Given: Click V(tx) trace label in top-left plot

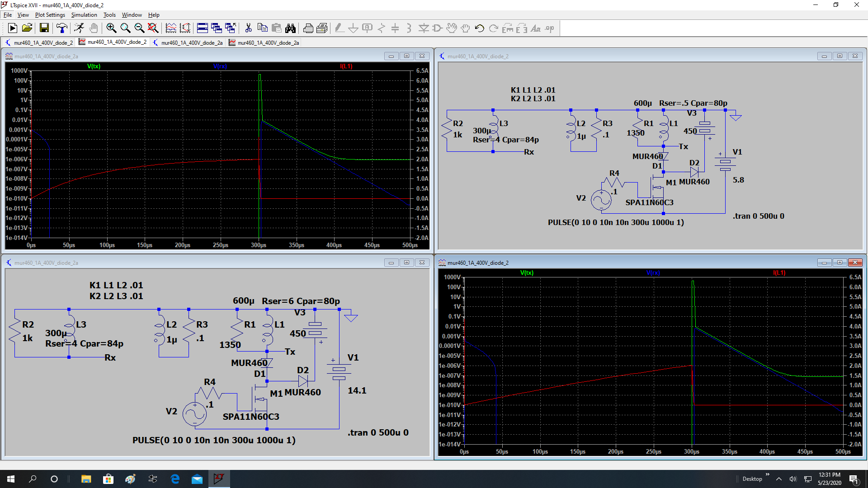Looking at the screenshot, I should pos(94,66).
